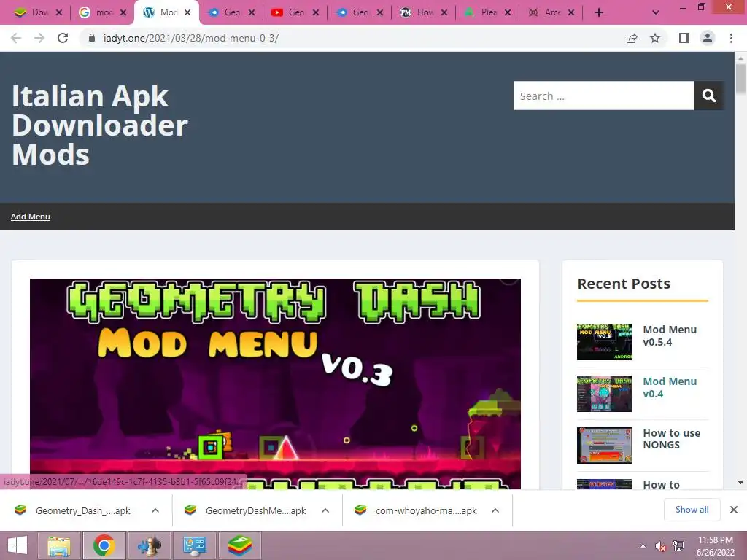The height and width of the screenshot is (560, 747).
Task: Open Mod Menu v0.5.4 post link
Action: [x=670, y=335]
